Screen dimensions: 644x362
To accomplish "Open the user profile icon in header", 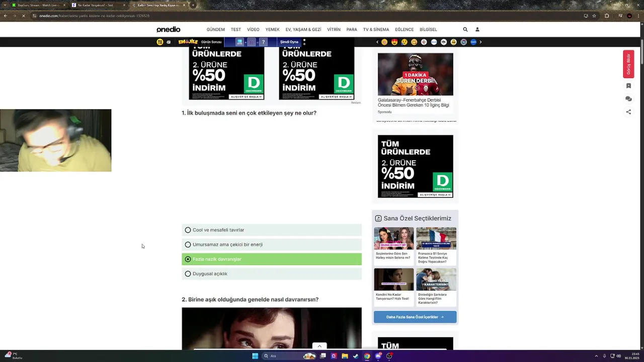I will (x=477, y=30).
